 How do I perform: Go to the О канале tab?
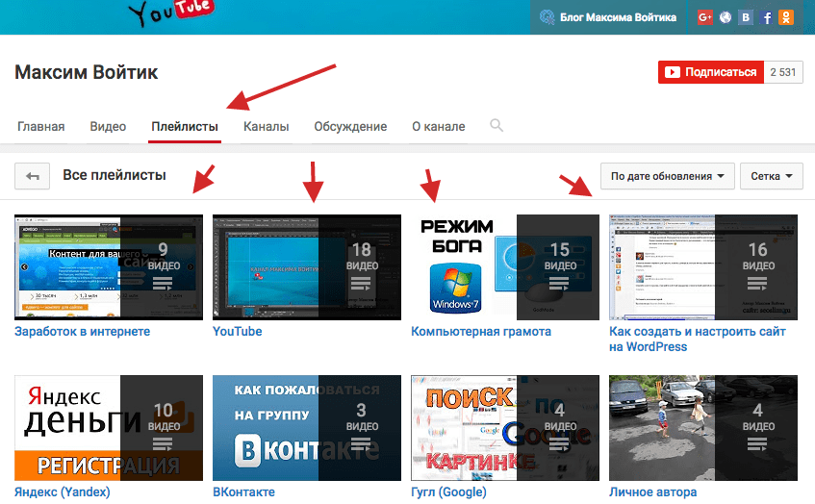pos(438,126)
